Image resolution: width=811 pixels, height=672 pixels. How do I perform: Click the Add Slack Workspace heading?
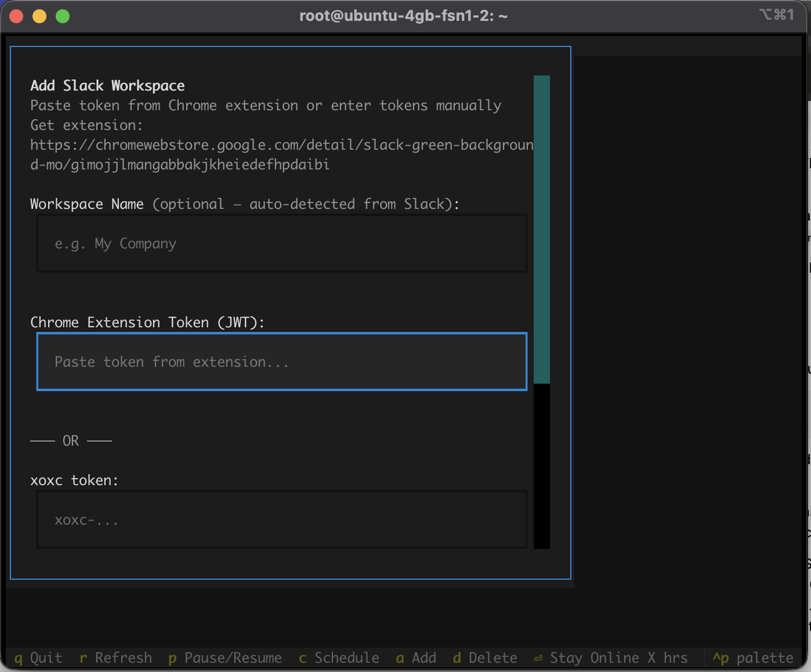(x=107, y=86)
